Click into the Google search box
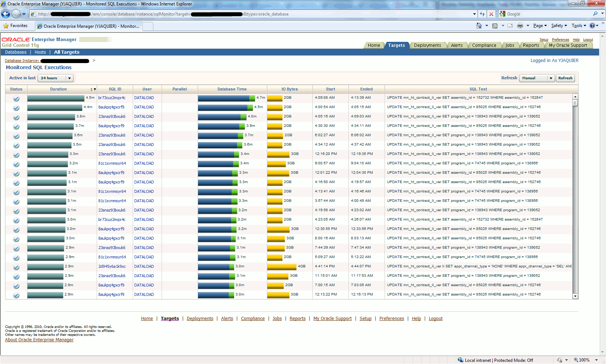The height and width of the screenshot is (364, 606). click(x=549, y=14)
